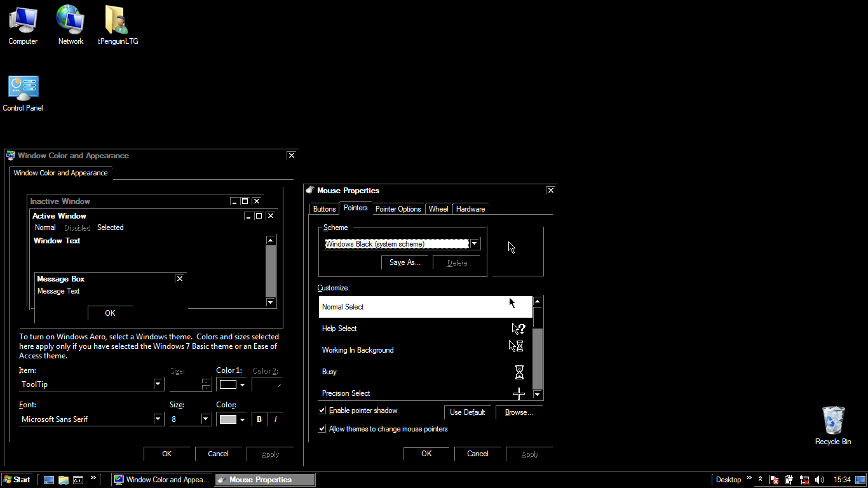Click the Active Window title bar preview
The width and height of the screenshot is (868, 488).
[153, 216]
